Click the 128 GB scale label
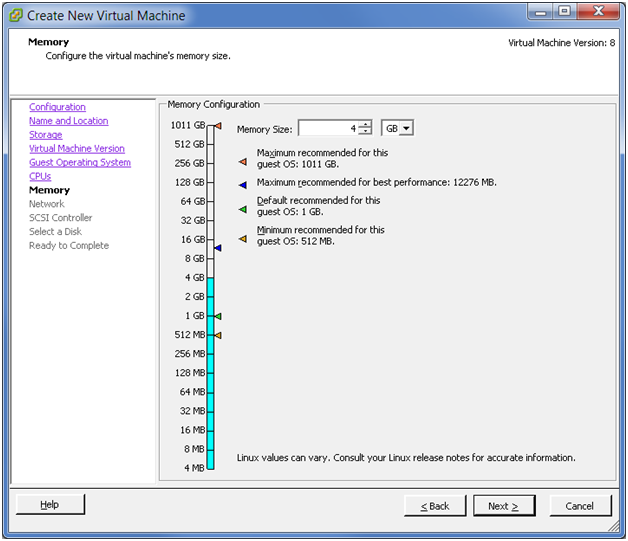This screenshot has width=628, height=541. point(189,182)
